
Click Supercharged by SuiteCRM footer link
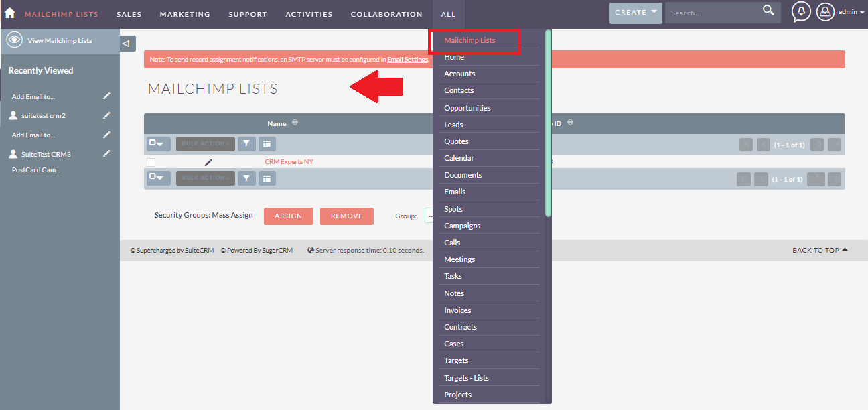click(172, 250)
